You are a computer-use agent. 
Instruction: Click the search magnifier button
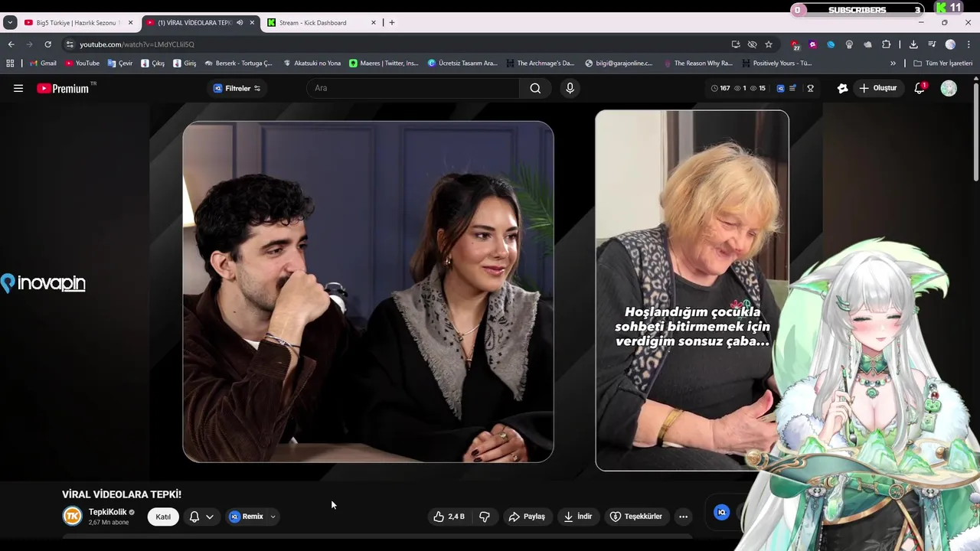tap(535, 88)
